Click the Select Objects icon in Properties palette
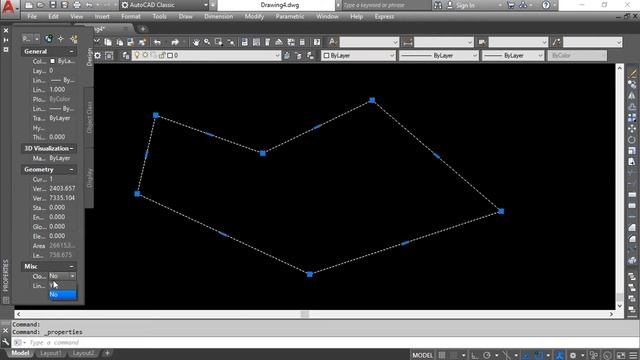The width and height of the screenshot is (640, 360). coord(61,39)
